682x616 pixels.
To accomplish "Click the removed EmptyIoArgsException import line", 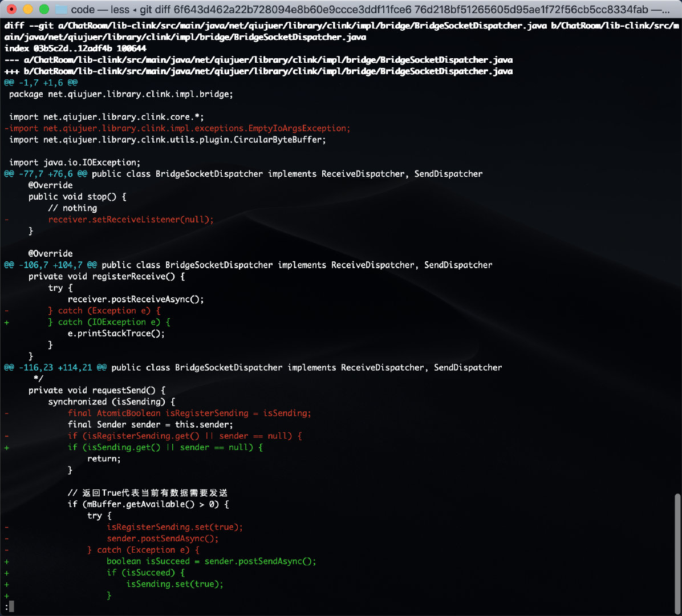I will [177, 128].
